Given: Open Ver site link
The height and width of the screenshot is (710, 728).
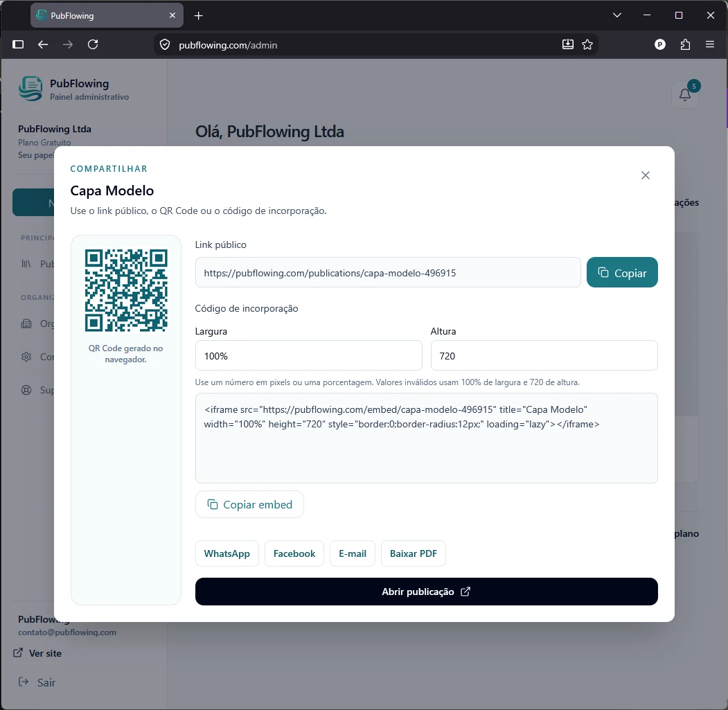Looking at the screenshot, I should click(x=37, y=653).
